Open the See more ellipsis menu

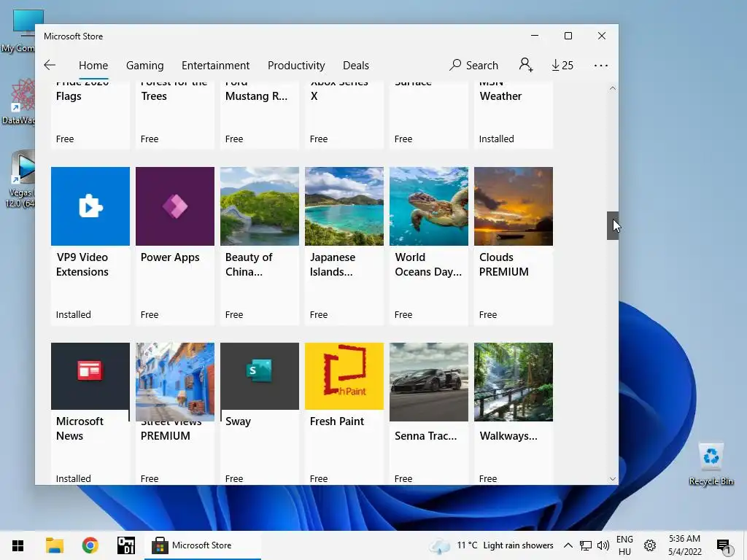tap(601, 65)
